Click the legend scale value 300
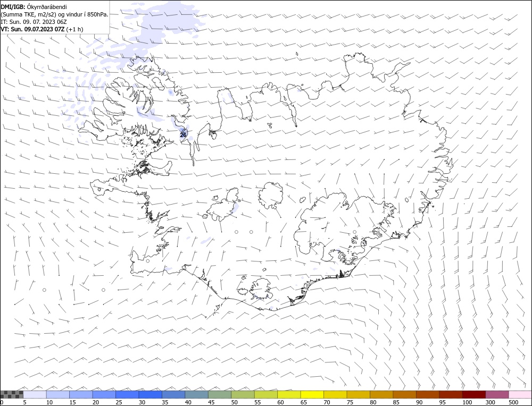Screen dimensions: 532x406 pyautogui.click(x=490, y=402)
